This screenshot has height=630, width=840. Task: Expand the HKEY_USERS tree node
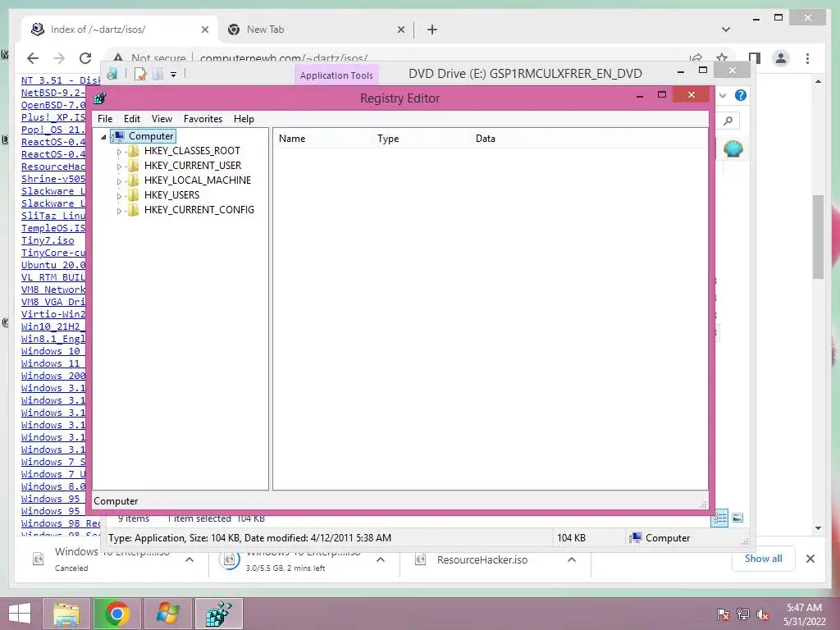[x=119, y=196]
